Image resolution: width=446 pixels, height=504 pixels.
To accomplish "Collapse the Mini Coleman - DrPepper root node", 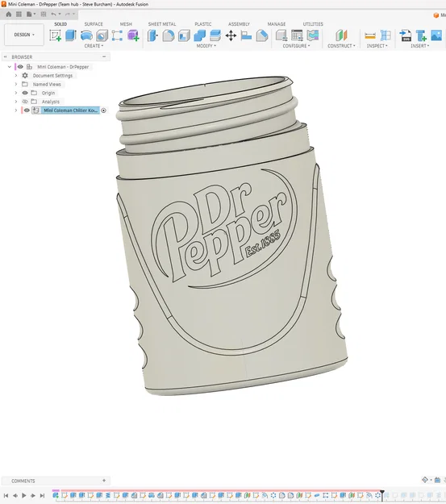I will [10, 67].
